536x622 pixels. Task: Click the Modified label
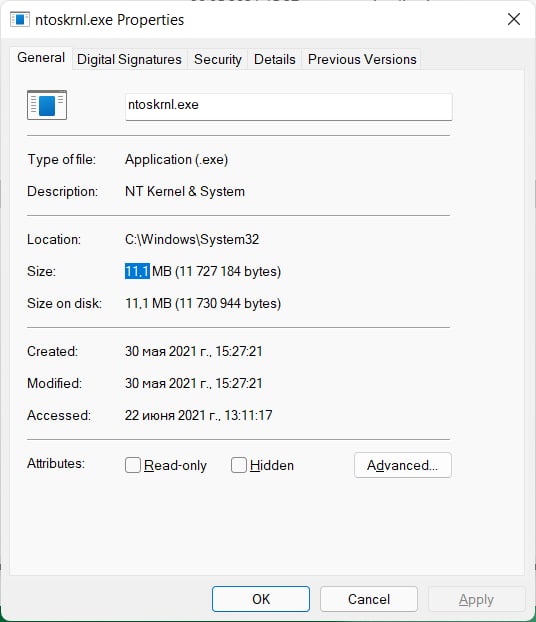pyautogui.click(x=54, y=384)
